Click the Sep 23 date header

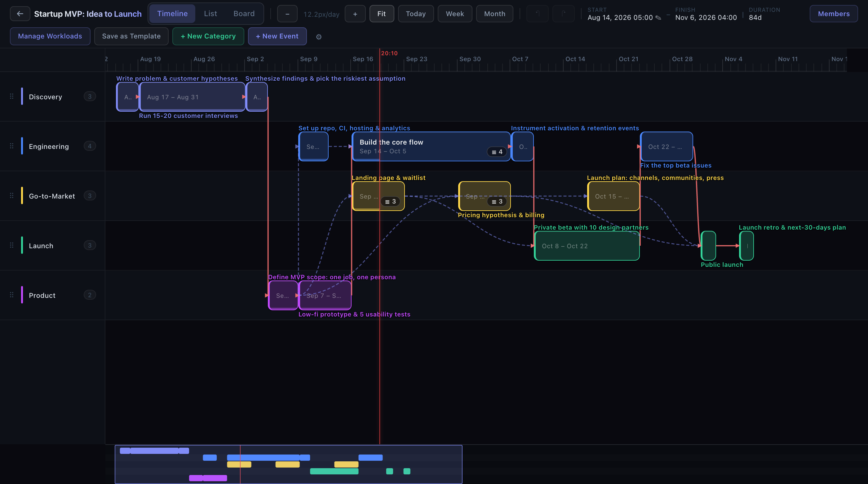(416, 59)
